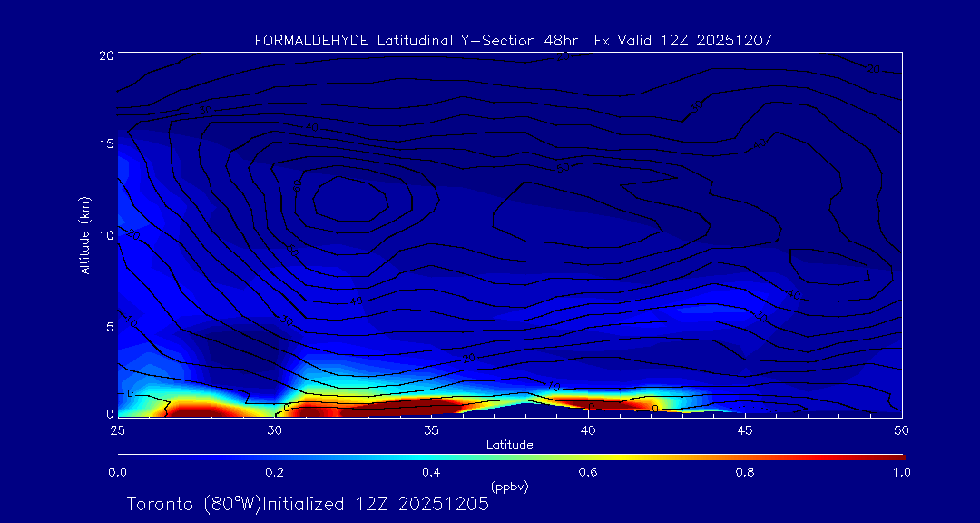Click the colorbar label 0.4
Image resolution: width=980 pixels, height=523 pixels.
pos(431,473)
